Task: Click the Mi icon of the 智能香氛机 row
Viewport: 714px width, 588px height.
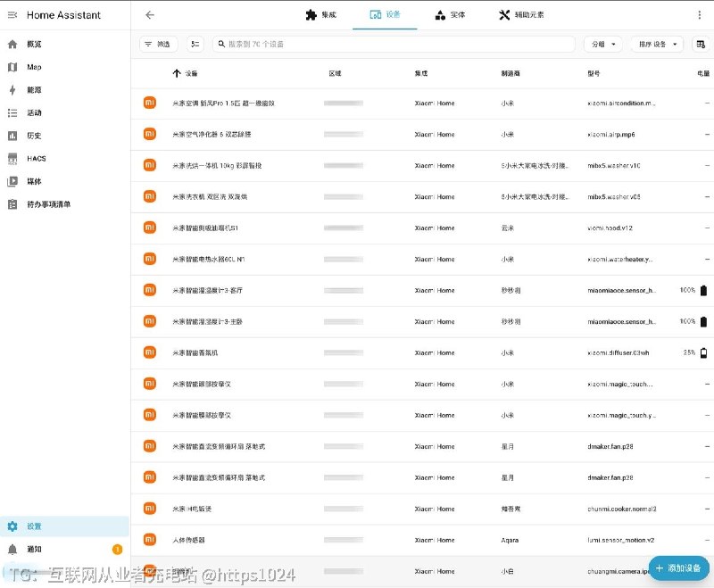Action: tap(150, 352)
